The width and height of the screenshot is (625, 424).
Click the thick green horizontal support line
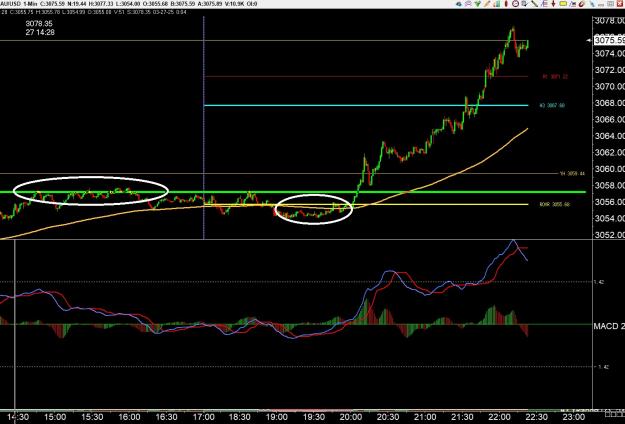click(293, 192)
